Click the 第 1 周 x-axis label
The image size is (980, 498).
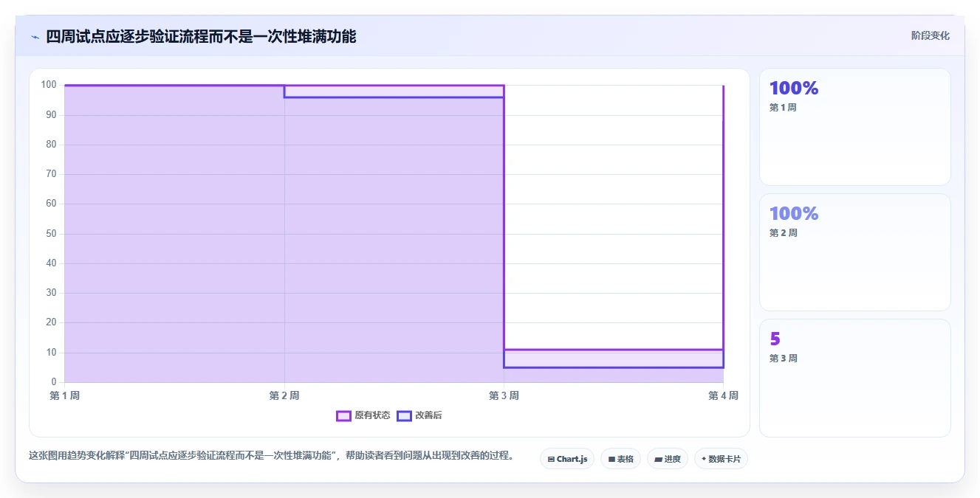point(65,396)
